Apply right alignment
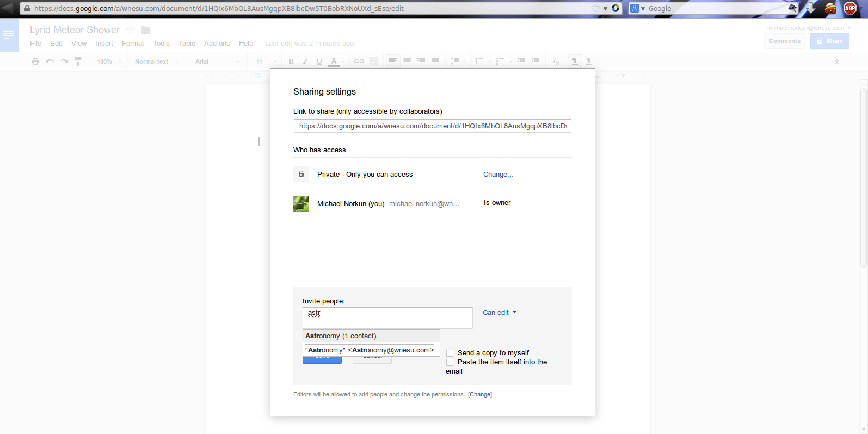The height and width of the screenshot is (434, 868). pyautogui.click(x=421, y=61)
